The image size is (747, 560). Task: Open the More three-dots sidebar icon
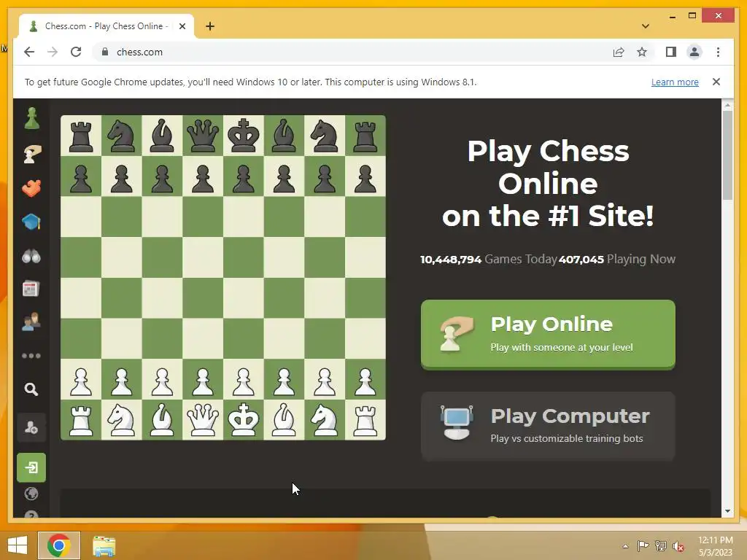point(31,356)
